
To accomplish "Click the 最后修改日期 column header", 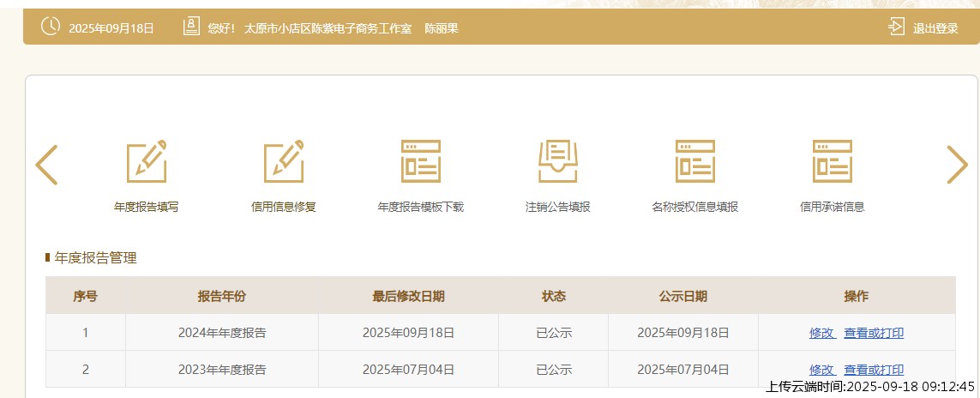I will click(408, 296).
